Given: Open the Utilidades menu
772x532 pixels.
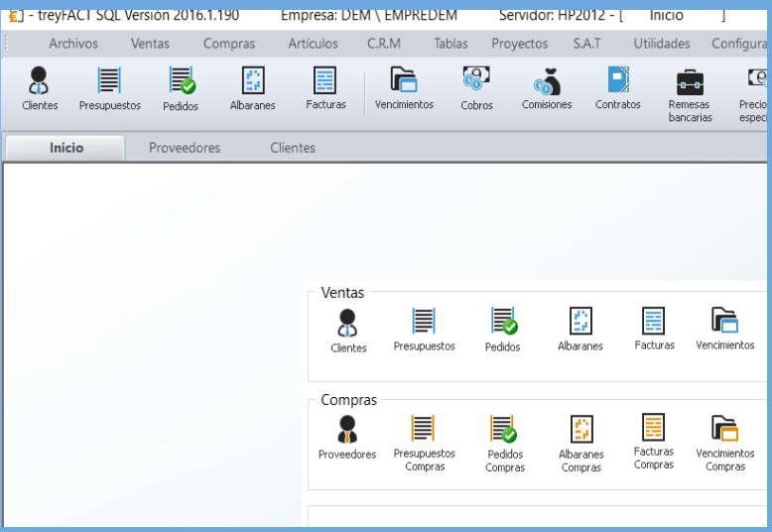Looking at the screenshot, I should coord(662,44).
